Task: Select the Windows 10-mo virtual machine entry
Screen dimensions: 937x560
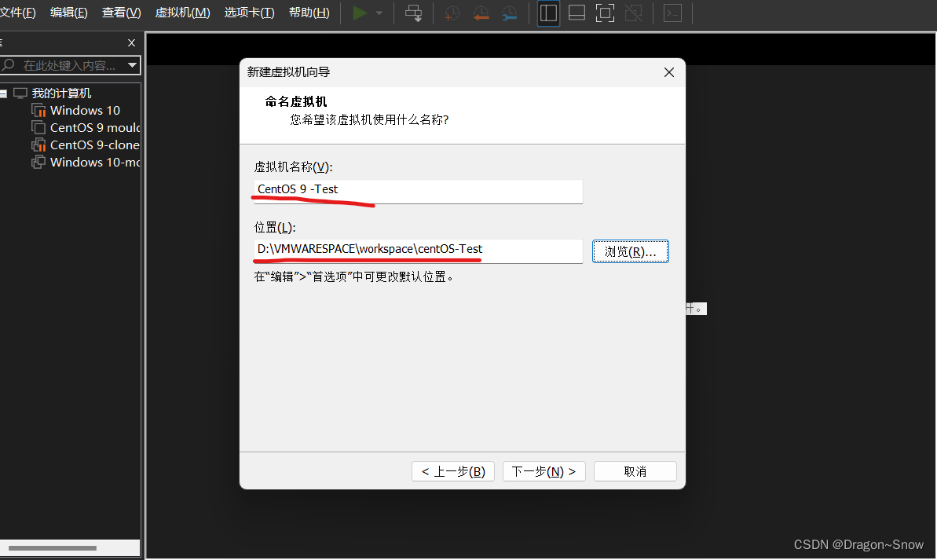Action: pos(95,163)
